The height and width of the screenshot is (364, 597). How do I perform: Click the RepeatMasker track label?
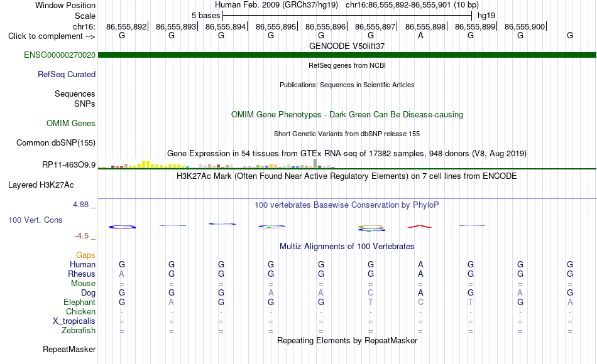point(69,349)
